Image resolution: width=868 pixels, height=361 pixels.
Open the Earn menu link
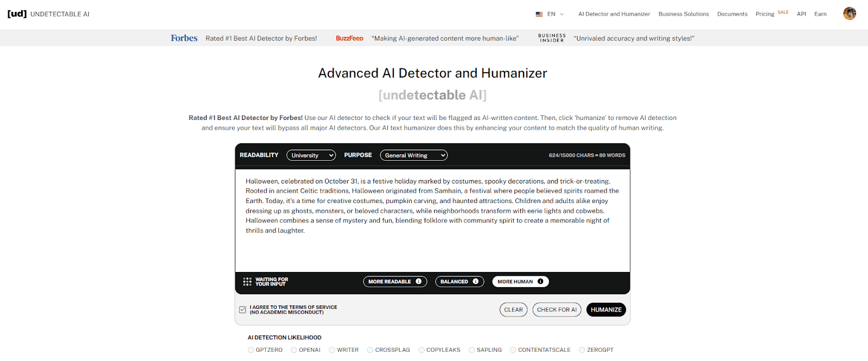820,14
